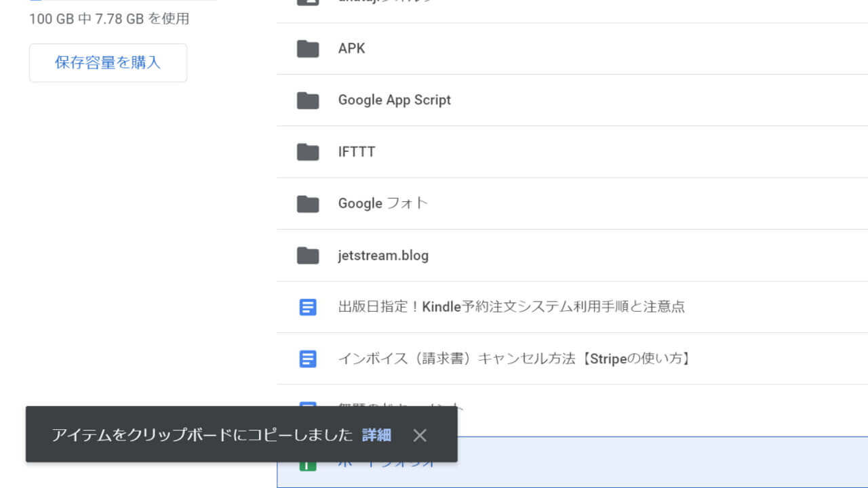Dismiss the clipboard notification with X
Image resolution: width=868 pixels, height=488 pixels.
[x=420, y=435]
